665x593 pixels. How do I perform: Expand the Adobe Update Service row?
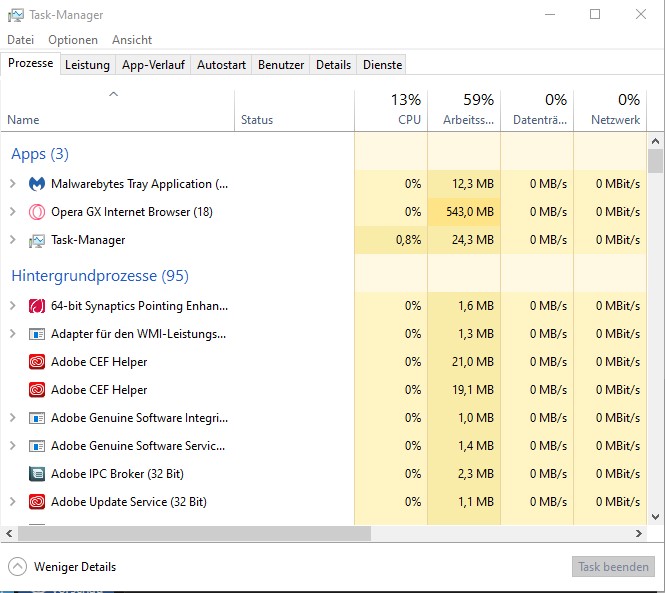point(13,502)
